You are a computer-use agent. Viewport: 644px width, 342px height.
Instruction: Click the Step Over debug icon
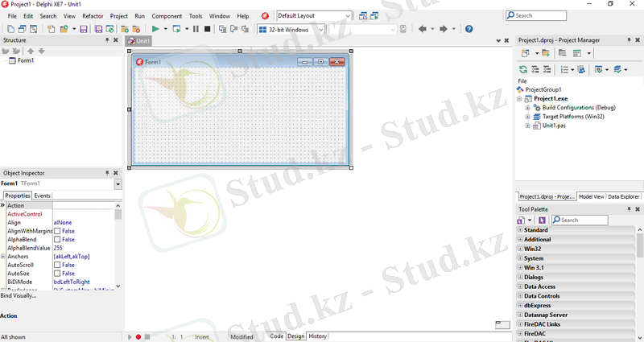[233, 29]
